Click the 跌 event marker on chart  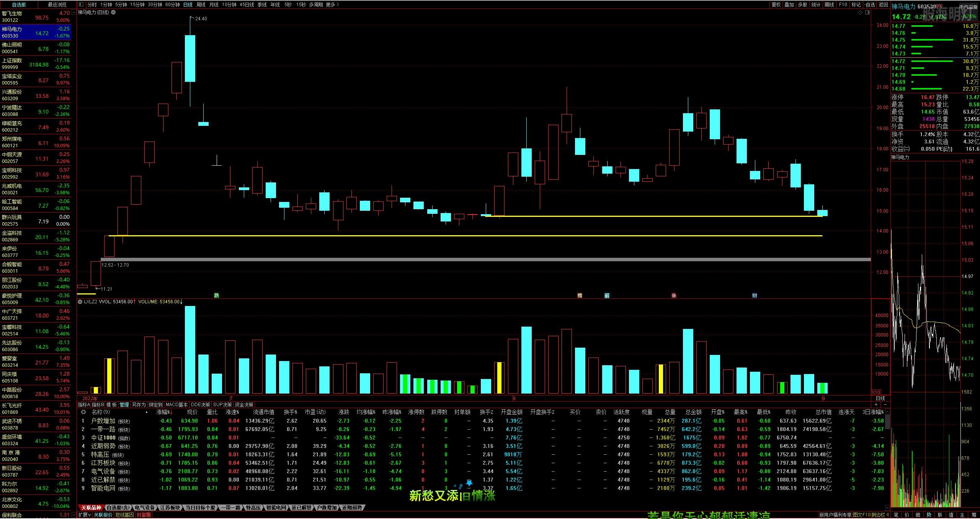click(x=217, y=295)
